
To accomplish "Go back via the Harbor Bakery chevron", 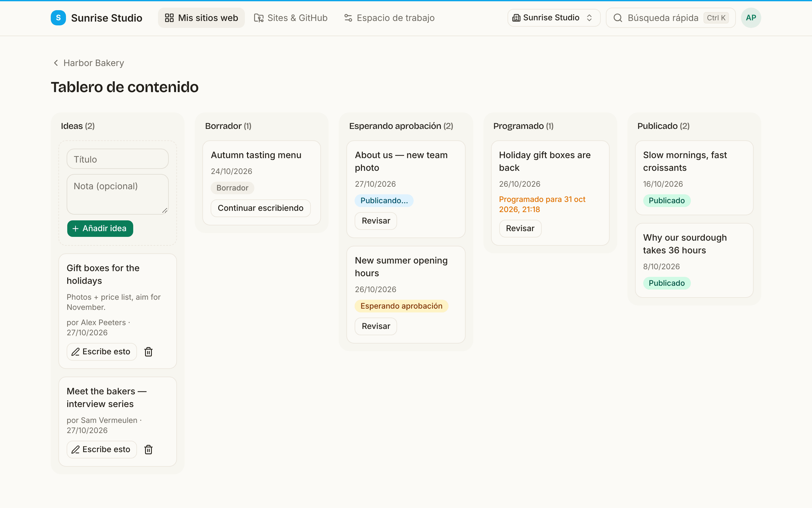I will tap(56, 63).
